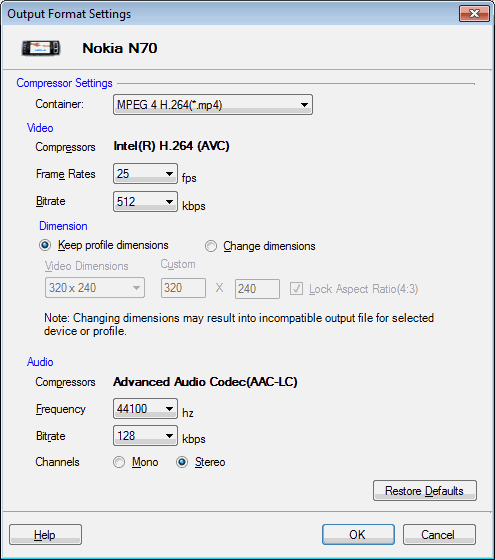Expand the audio Frequency dropdown
The image size is (495, 560).
point(145,409)
